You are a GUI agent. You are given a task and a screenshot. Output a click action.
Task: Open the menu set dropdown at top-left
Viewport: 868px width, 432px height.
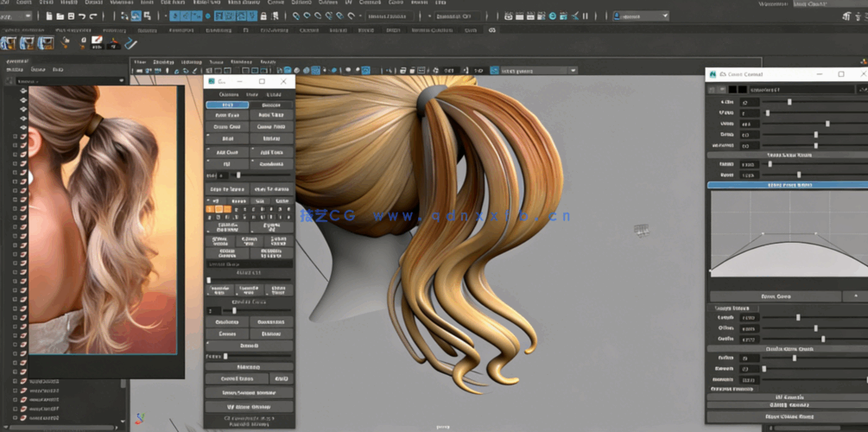coord(16,16)
